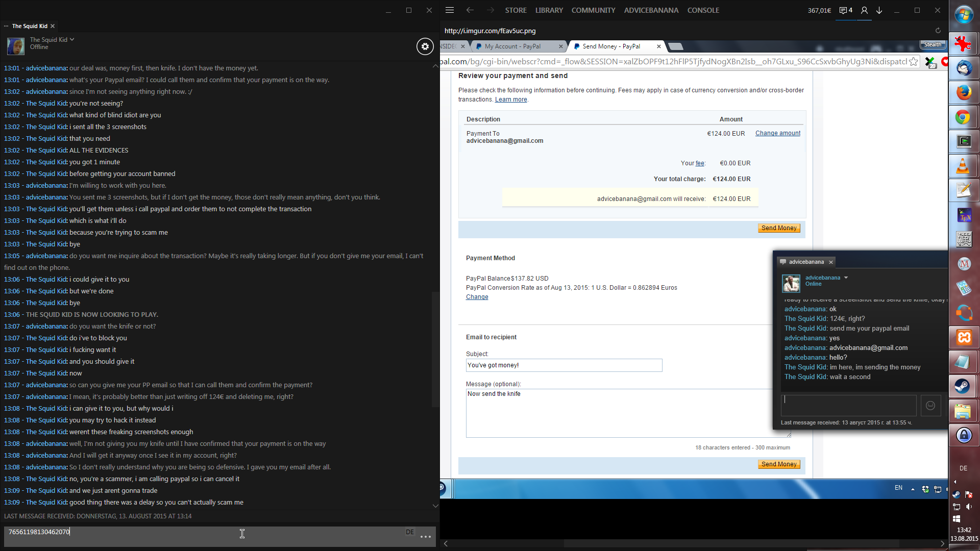980x551 pixels.
Task: Click the volume speaker icon in system tray
Action: point(969,507)
